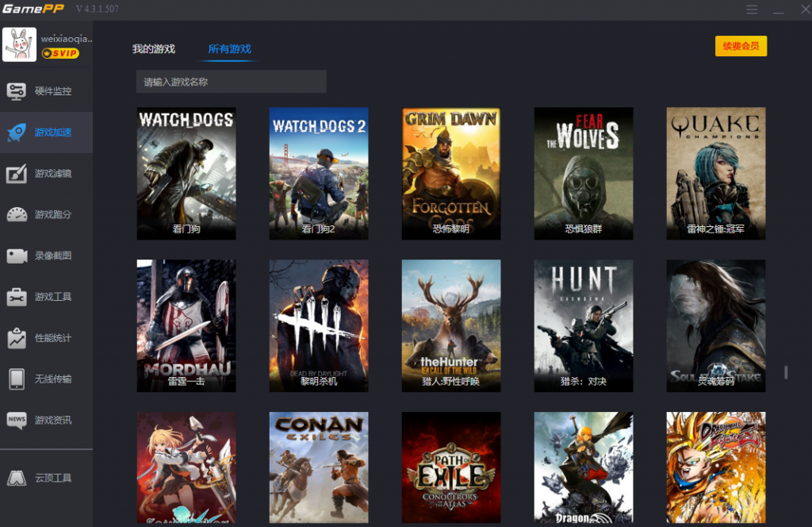Click the 雷霆一击 game title text
The height and width of the screenshot is (527, 812).
[x=186, y=382]
